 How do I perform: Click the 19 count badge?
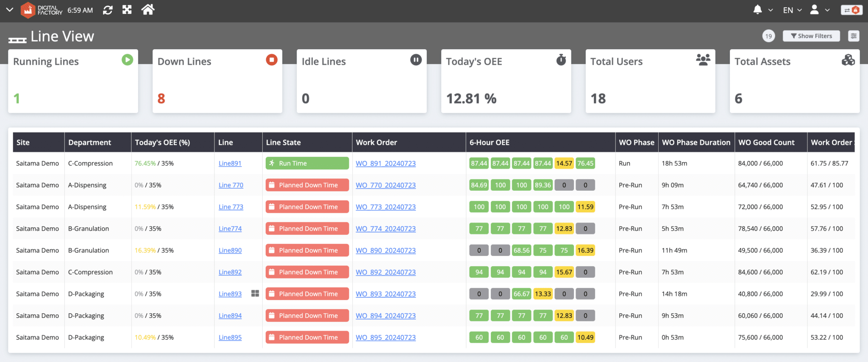coord(768,36)
